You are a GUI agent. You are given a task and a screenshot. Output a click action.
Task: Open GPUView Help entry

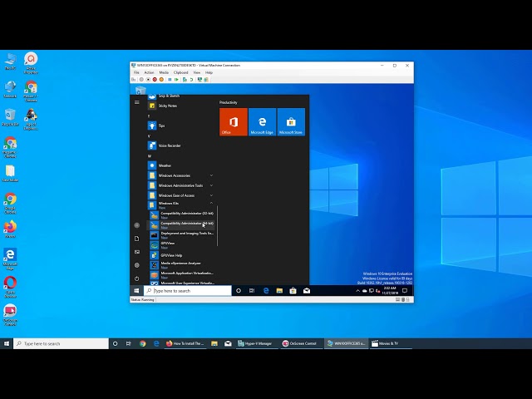tap(182, 255)
